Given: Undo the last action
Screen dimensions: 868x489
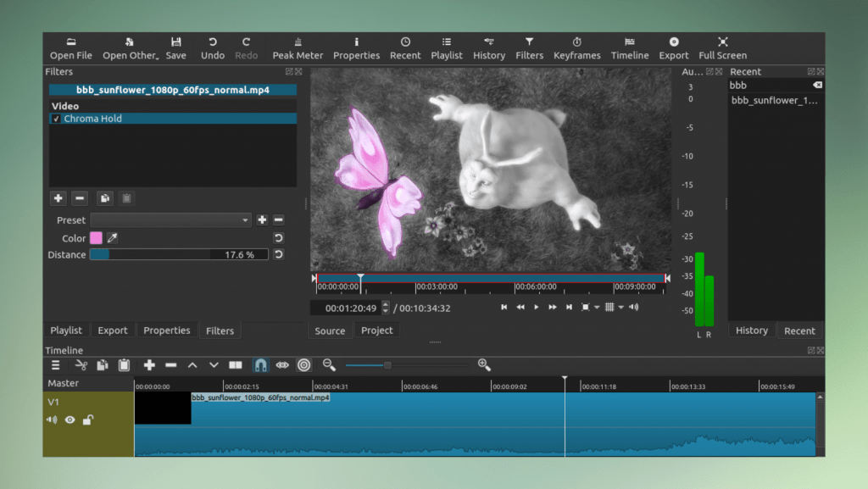Looking at the screenshot, I should 213,48.
